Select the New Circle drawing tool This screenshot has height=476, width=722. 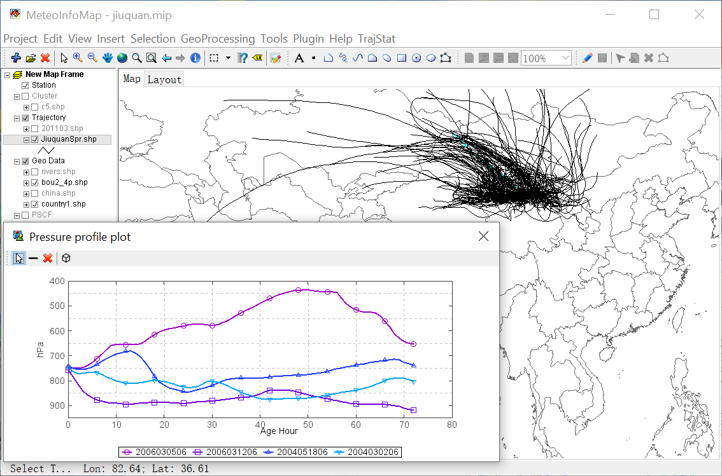416,58
